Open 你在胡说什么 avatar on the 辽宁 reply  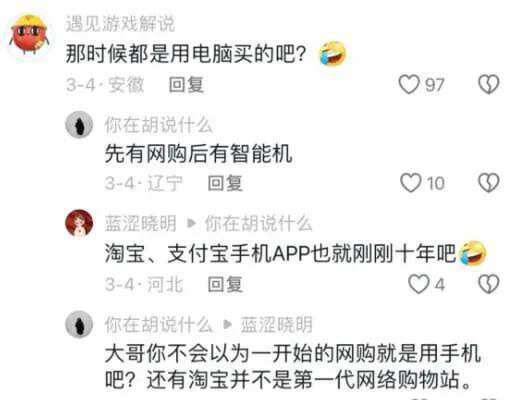pyautogui.click(x=79, y=125)
